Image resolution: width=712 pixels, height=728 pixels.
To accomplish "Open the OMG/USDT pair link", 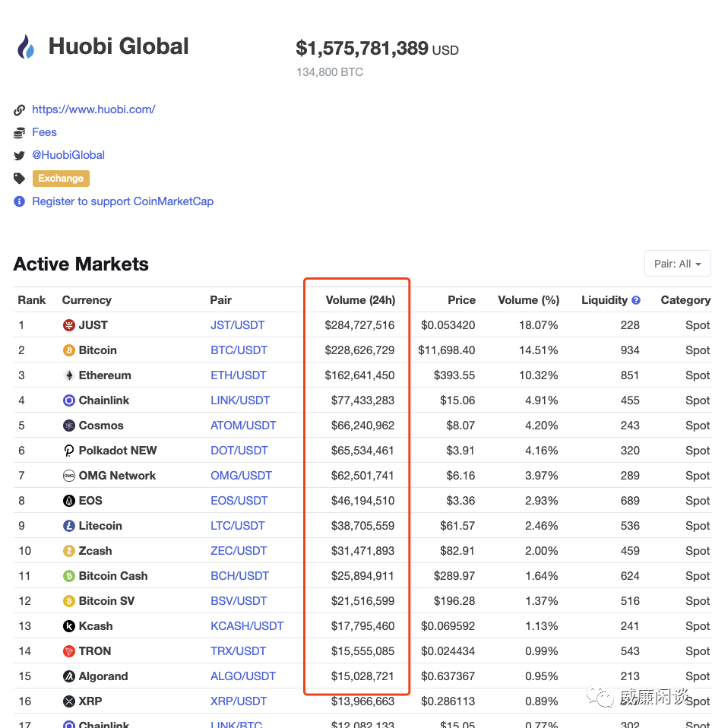I will (241, 476).
